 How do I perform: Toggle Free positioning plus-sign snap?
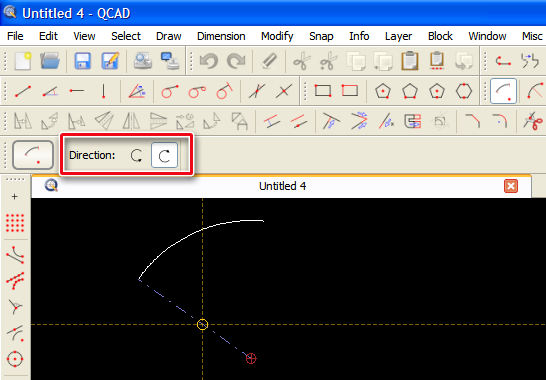(x=15, y=197)
